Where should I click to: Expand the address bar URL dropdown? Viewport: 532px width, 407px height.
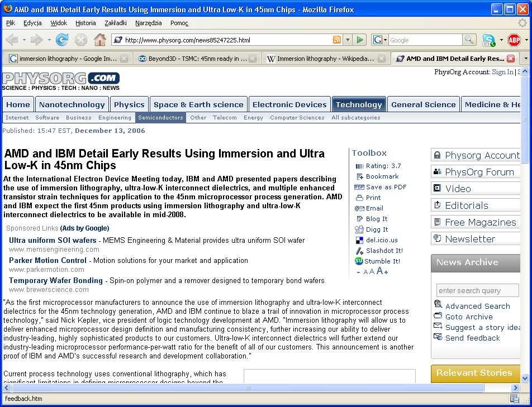[x=348, y=40]
